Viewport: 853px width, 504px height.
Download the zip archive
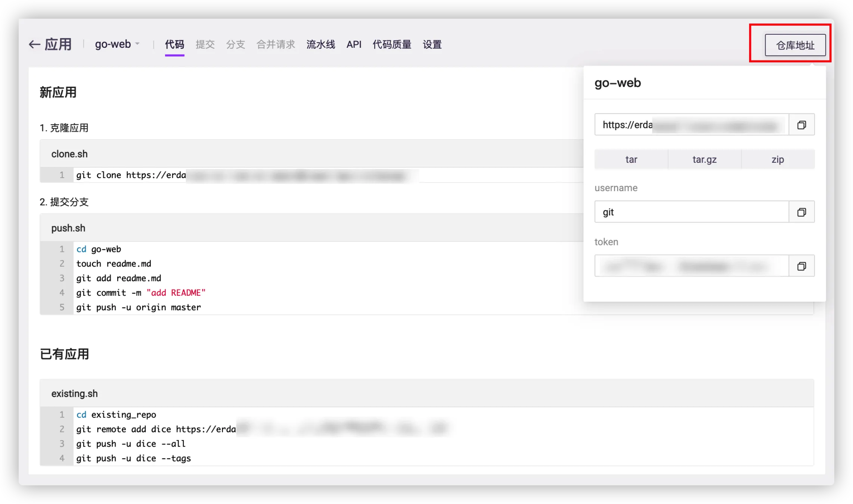(x=778, y=159)
